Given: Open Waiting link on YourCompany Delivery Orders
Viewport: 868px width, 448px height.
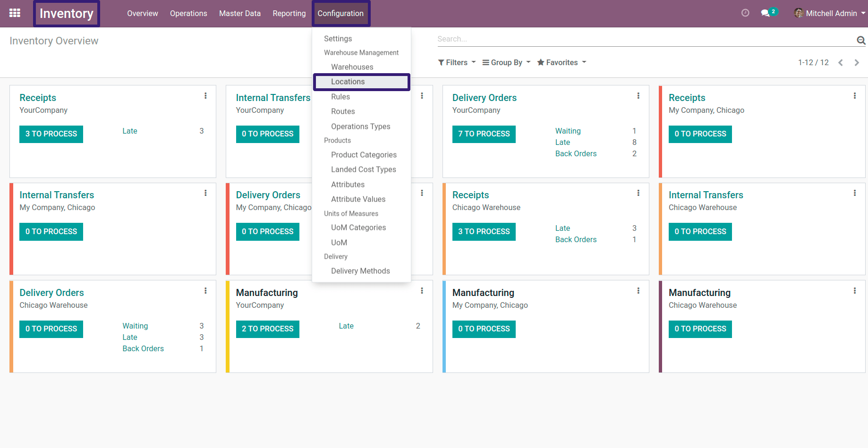Looking at the screenshot, I should 568,131.
